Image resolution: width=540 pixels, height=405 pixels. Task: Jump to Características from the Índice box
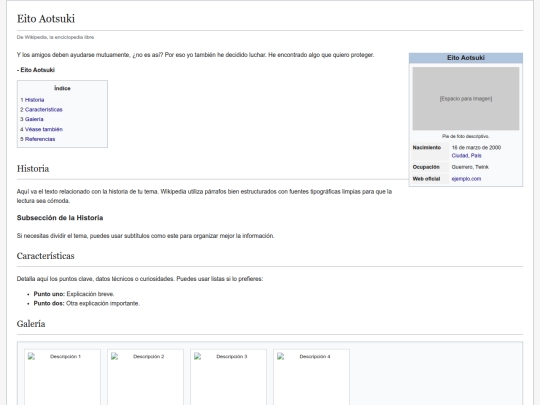coord(43,110)
